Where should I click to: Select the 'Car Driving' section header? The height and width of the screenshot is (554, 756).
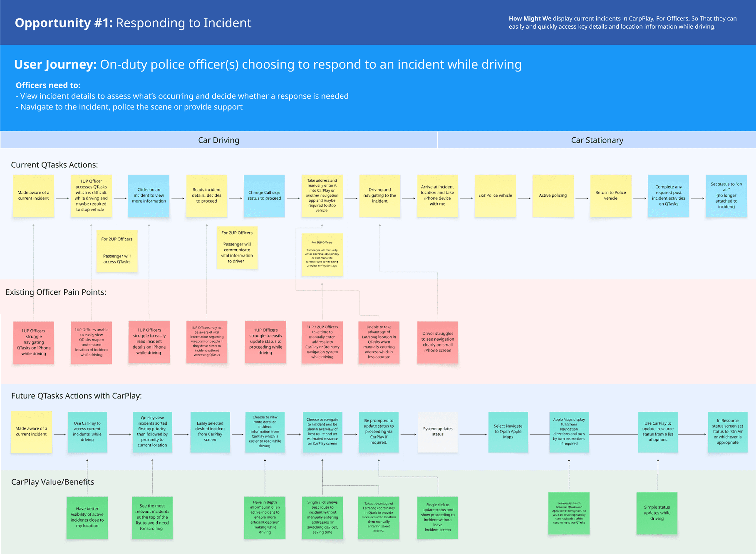point(218,140)
